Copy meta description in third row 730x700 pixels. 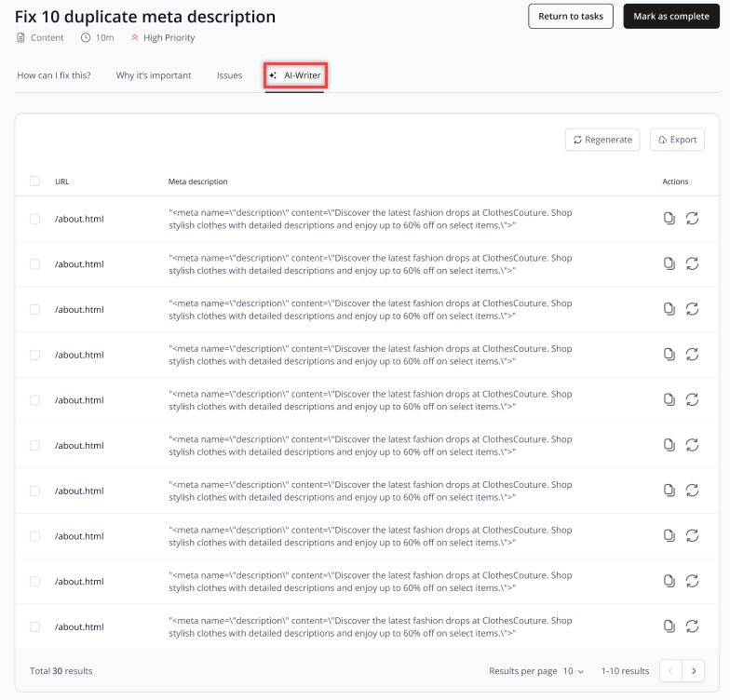(669, 309)
